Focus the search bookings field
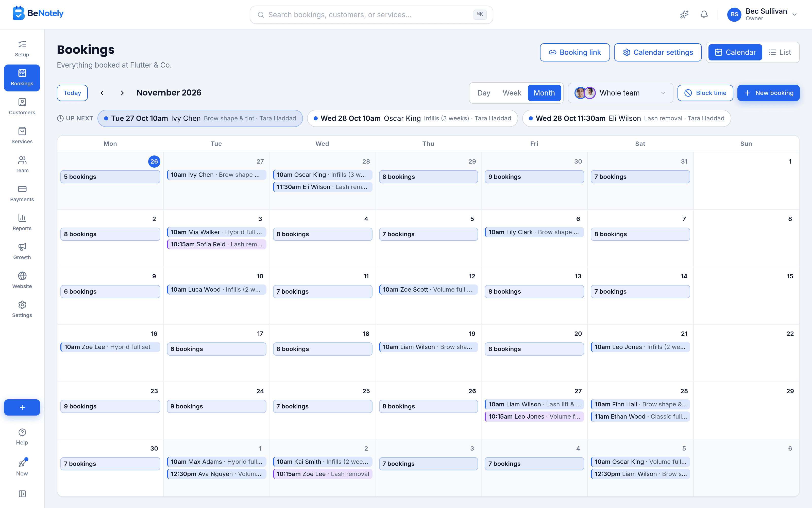812x508 pixels. click(371, 15)
